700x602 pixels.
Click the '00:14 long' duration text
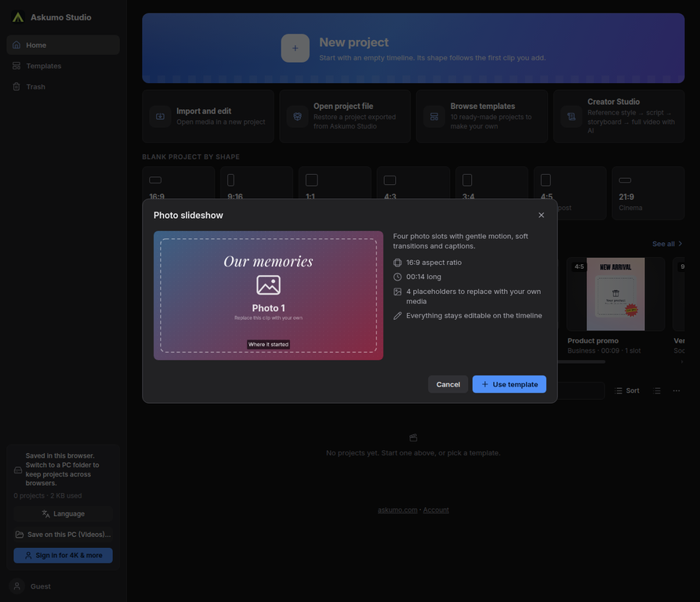click(x=423, y=277)
